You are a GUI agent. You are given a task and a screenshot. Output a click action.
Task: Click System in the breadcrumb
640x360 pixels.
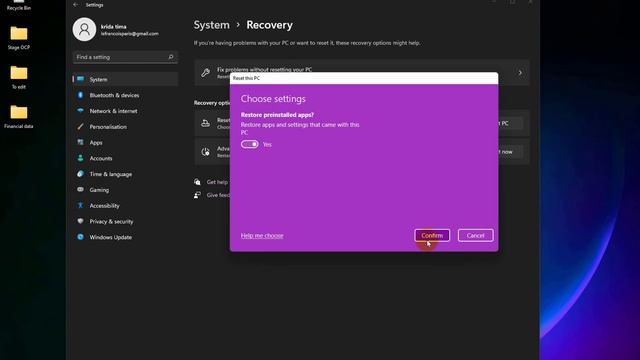pos(211,25)
